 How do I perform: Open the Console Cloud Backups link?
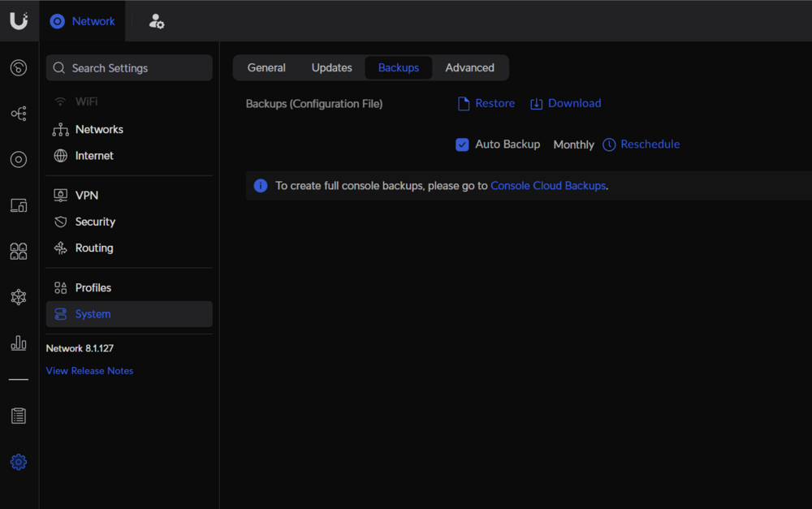pyautogui.click(x=548, y=186)
